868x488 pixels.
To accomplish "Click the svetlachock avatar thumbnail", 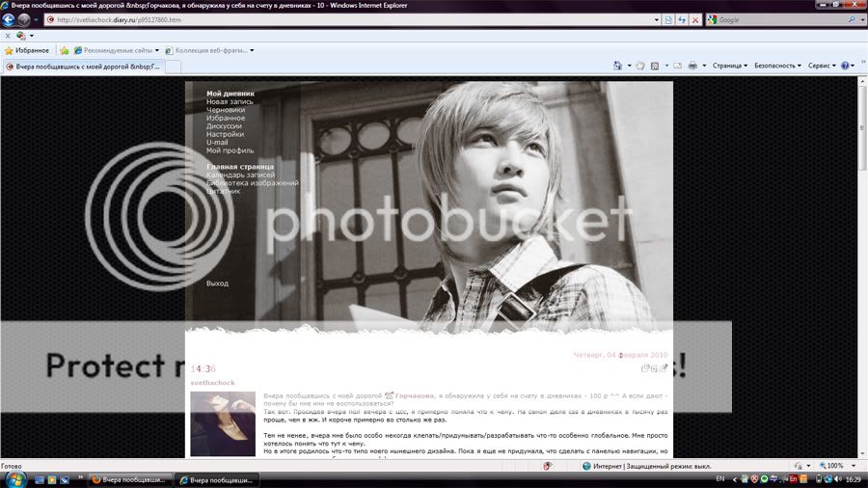I will (x=223, y=423).
